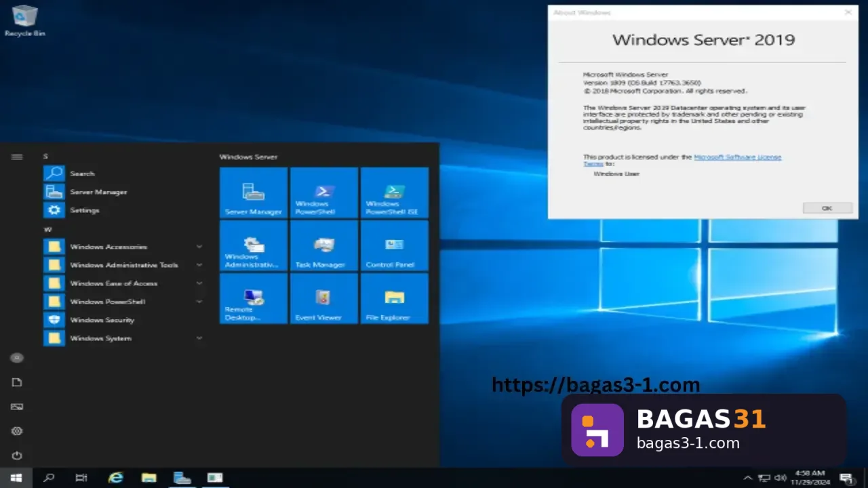Expand Windows Accessories chevron
Screen dimensions: 868x488
(x=199, y=247)
